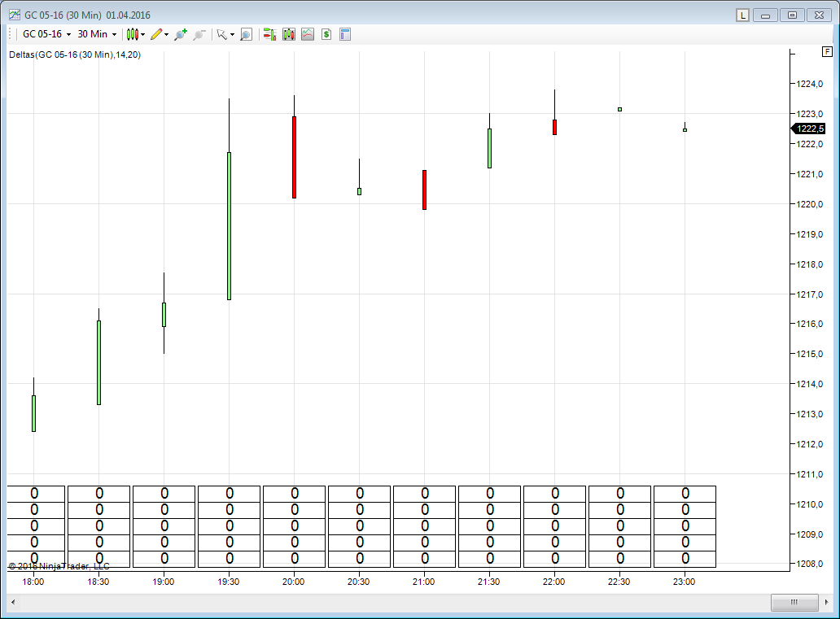Click the zoom out magnifier icon
This screenshot has width=840, height=619.
(199, 34)
